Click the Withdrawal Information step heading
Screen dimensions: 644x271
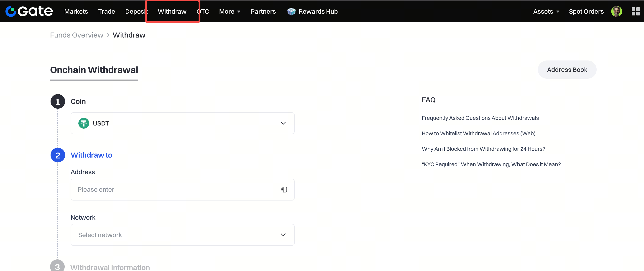tap(110, 267)
